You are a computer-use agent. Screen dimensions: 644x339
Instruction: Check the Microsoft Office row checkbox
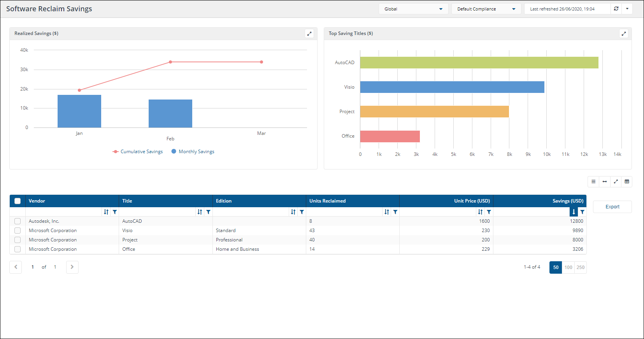(x=18, y=249)
